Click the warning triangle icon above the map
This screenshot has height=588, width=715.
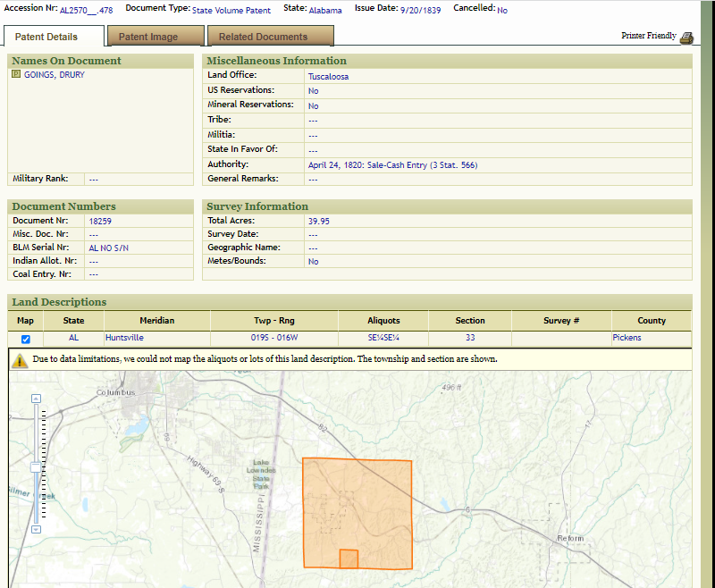click(20, 360)
